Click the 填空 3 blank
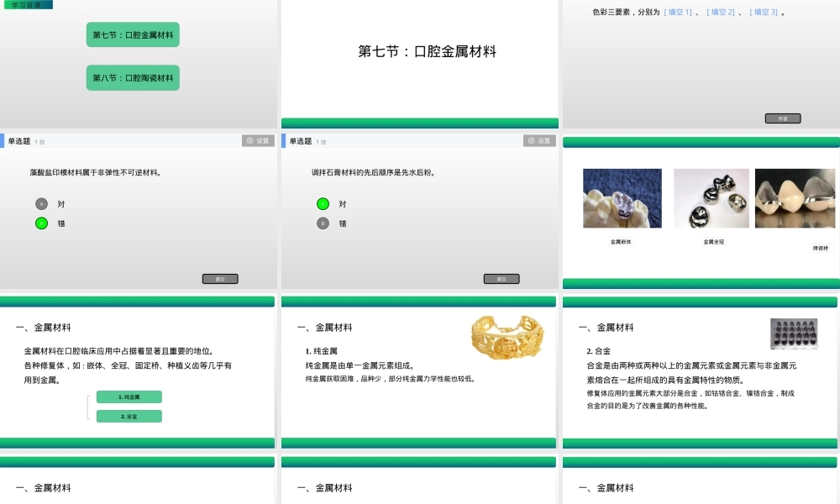Viewport: 840px width, 504px height. 764,12
